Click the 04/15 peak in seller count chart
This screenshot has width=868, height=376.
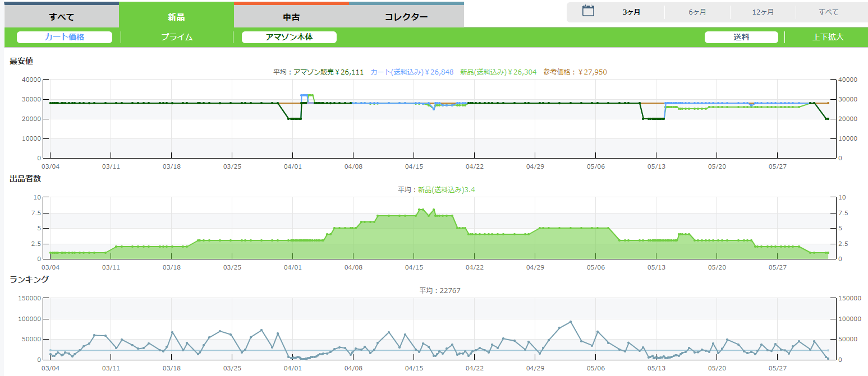(421, 210)
